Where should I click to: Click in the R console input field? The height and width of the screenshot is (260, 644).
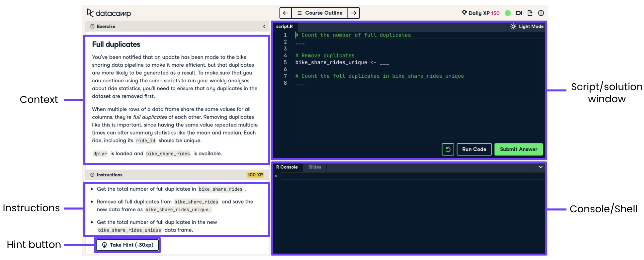[x=412, y=176]
